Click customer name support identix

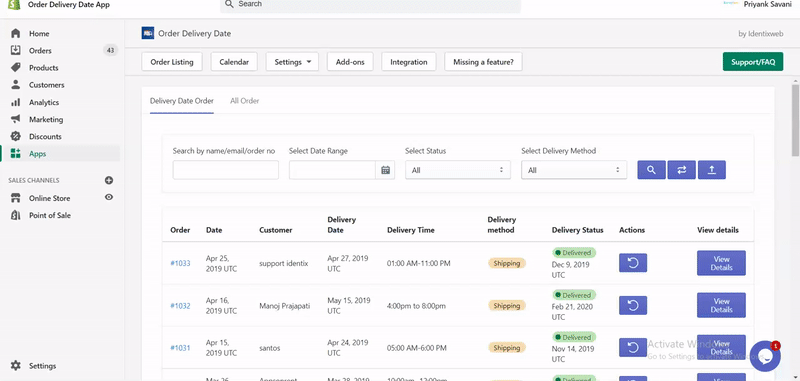[284, 263]
